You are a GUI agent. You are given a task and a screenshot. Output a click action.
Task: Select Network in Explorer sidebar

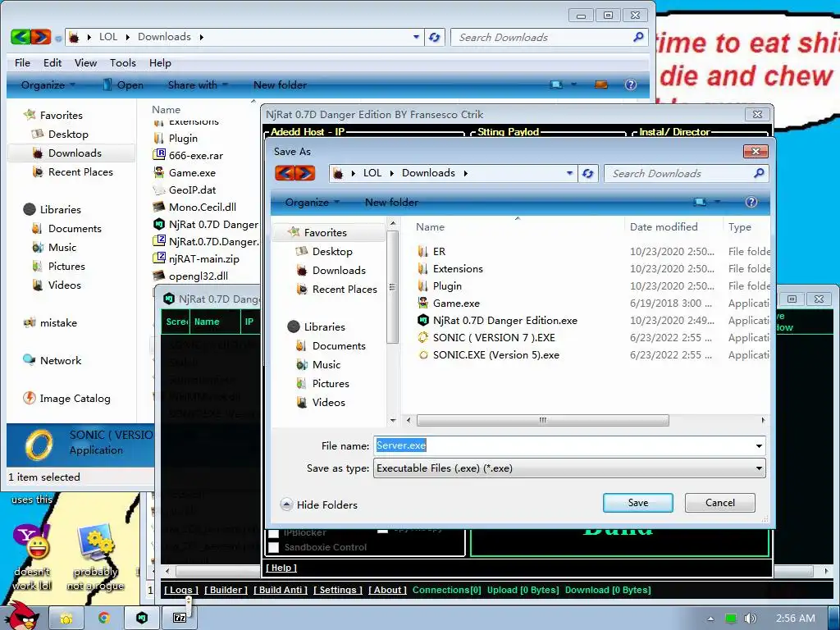click(52, 361)
